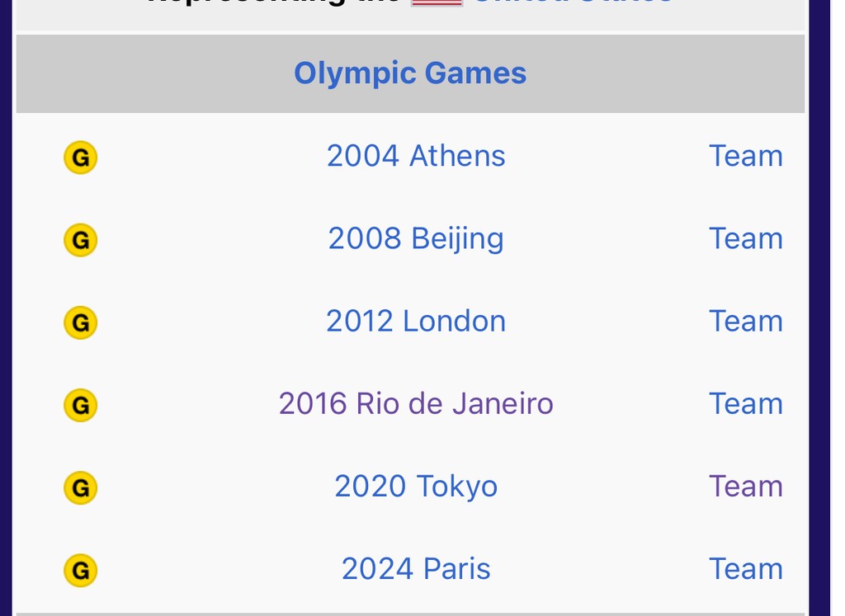Viewport: 845px width, 616px height.
Task: Visit the 2016 Rio de Janeiro link
Action: pyautogui.click(x=416, y=403)
